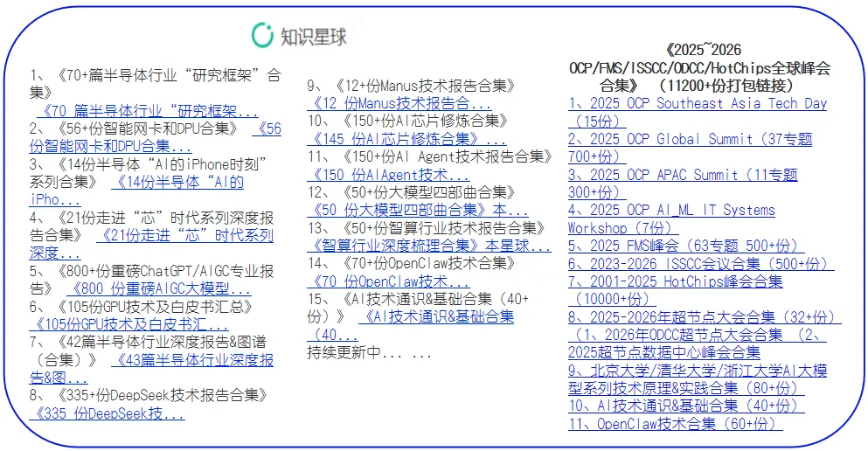This screenshot has width=868, height=451.
Task: Open the 《21份走进"芯"时代系列深度 link
Action: click(152, 245)
